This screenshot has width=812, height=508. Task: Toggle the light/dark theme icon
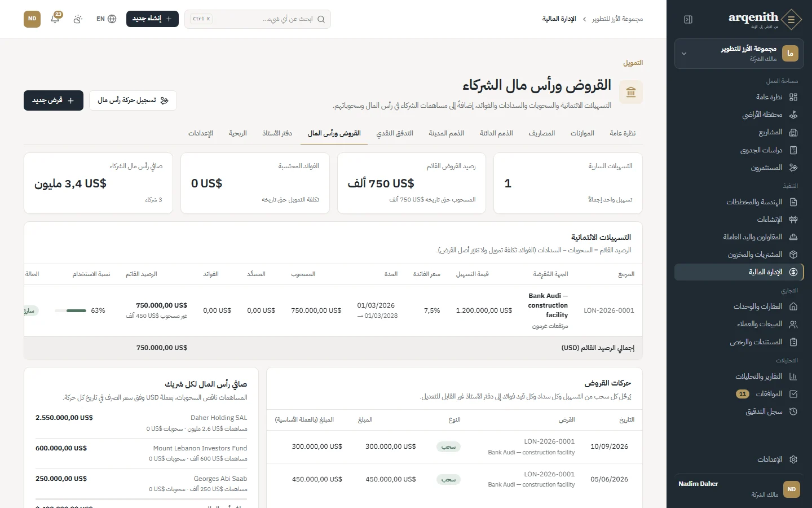pos(78,19)
